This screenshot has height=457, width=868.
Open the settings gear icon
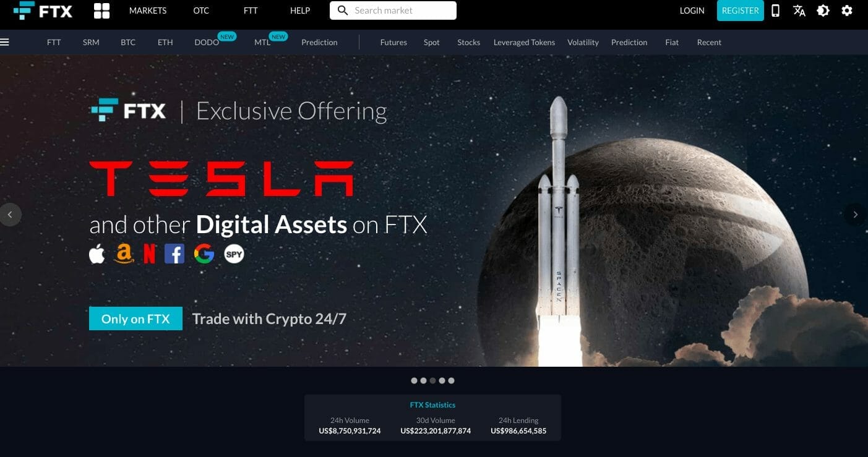coord(847,11)
